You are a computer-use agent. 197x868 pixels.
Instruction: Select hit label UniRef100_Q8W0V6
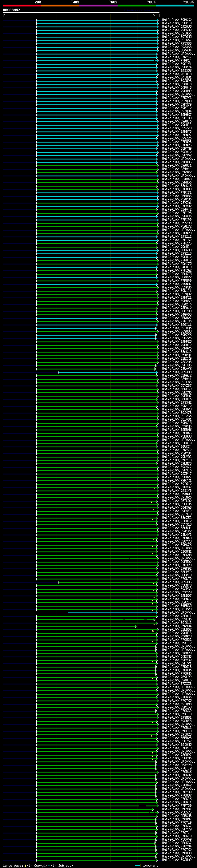pos(177,369)
